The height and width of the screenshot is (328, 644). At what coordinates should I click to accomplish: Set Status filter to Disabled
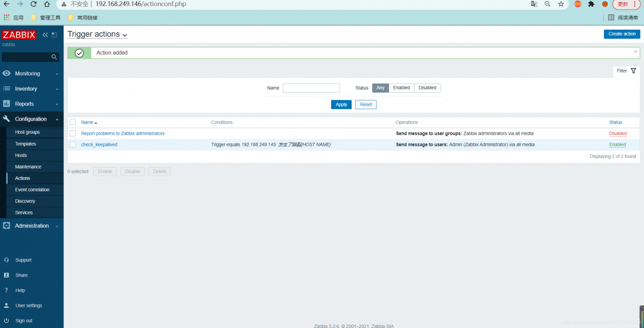tap(428, 88)
